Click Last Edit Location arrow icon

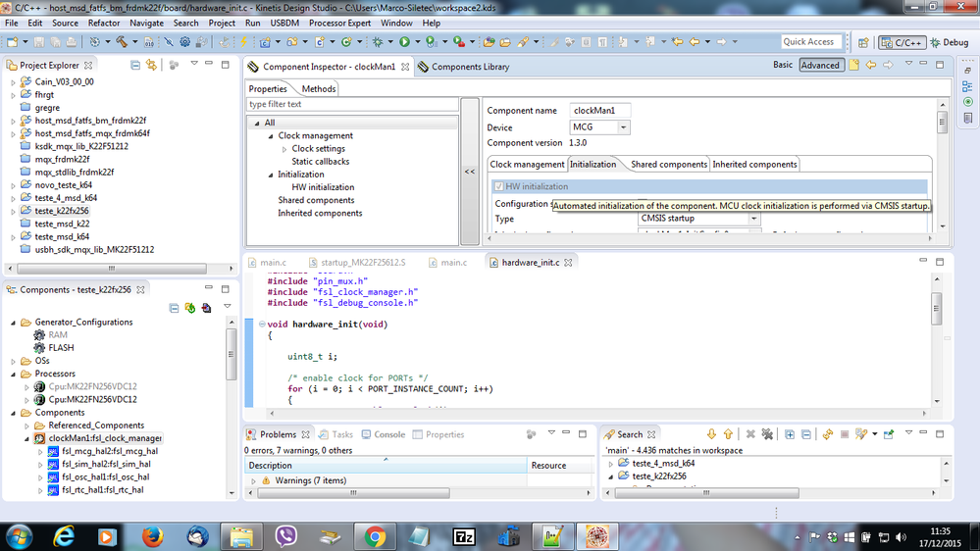tap(678, 42)
